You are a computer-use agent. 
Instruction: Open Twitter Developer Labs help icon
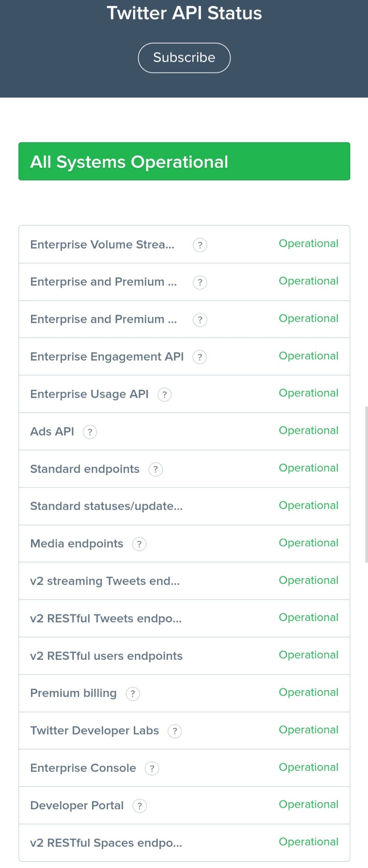(x=175, y=731)
